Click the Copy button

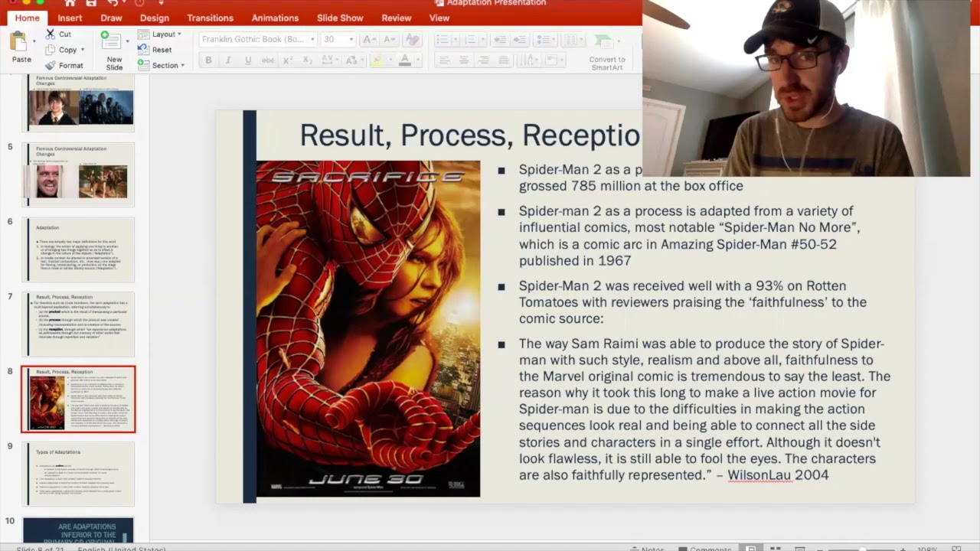[x=62, y=50]
